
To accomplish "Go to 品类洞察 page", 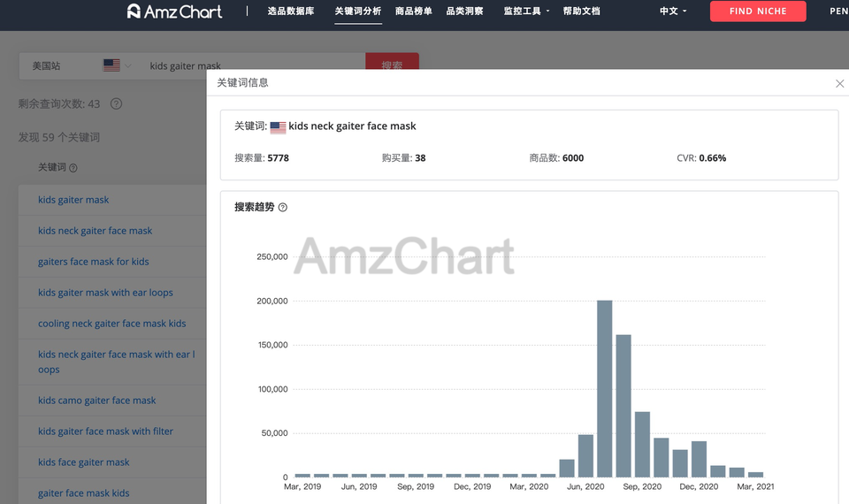I will [464, 11].
